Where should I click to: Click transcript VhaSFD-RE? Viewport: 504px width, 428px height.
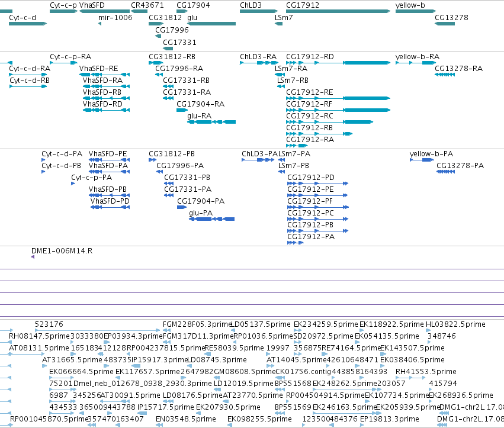99,69
